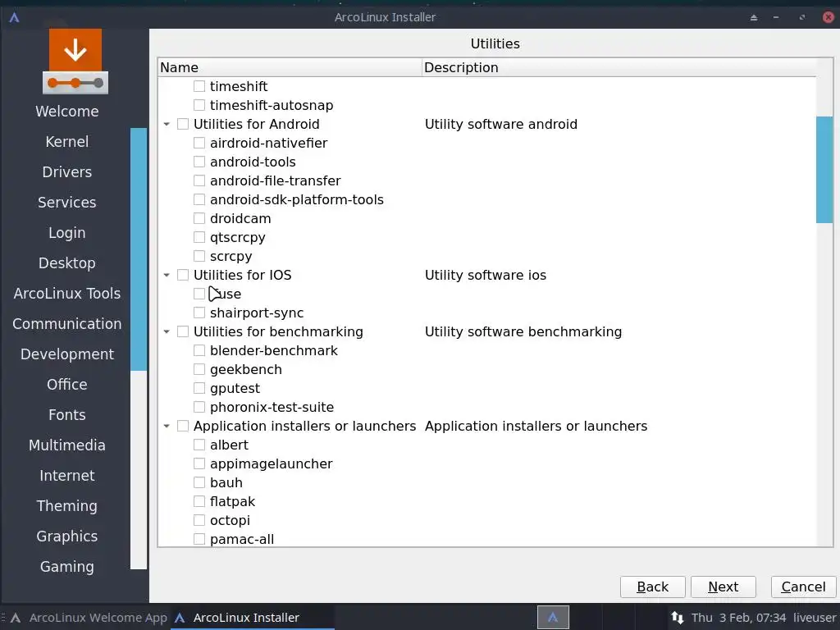The height and width of the screenshot is (630, 840).
Task: Select the Theming sidebar step
Action: 67,505
